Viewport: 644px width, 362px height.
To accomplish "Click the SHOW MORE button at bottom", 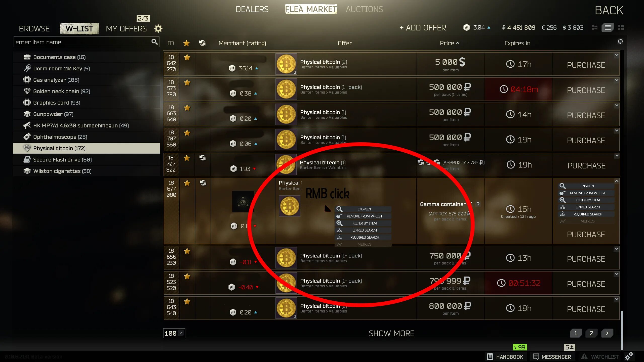I will click(391, 333).
